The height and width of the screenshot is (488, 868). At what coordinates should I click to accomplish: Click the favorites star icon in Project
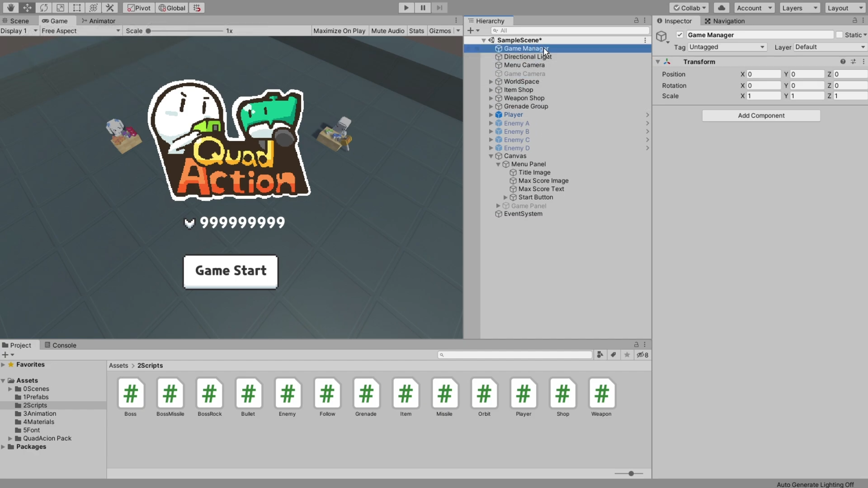click(627, 355)
